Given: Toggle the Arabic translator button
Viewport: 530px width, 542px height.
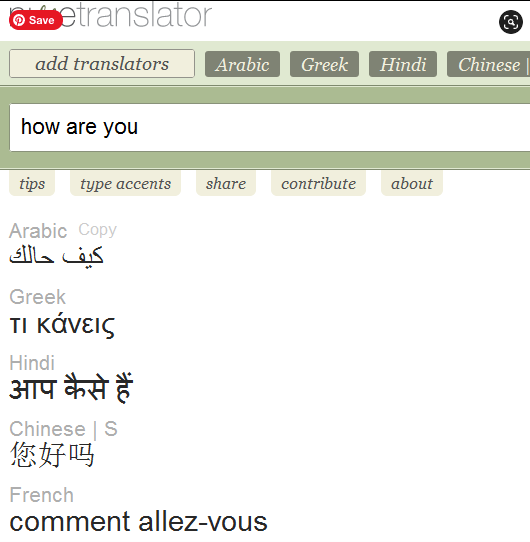Looking at the screenshot, I should pyautogui.click(x=242, y=64).
